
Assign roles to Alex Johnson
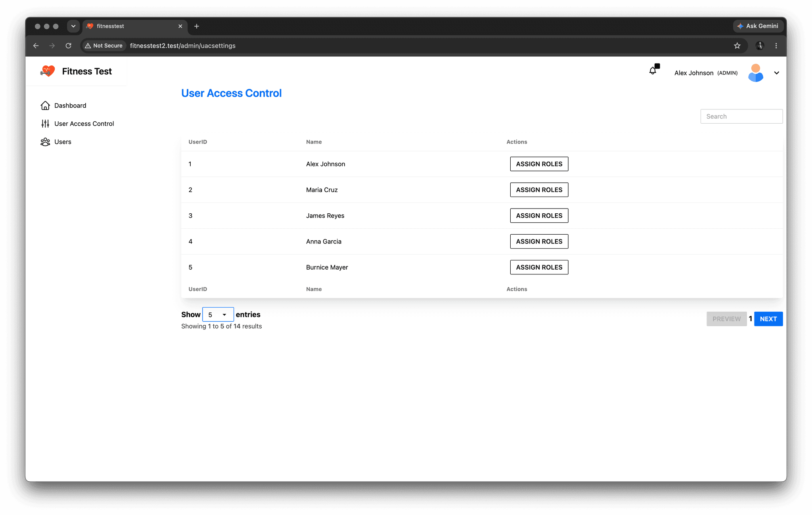pyautogui.click(x=539, y=164)
